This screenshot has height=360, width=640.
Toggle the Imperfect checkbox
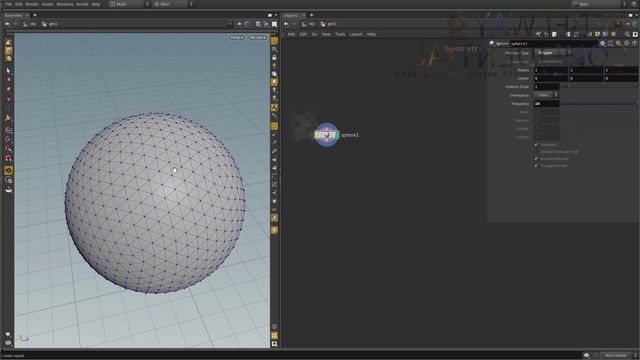click(x=537, y=144)
